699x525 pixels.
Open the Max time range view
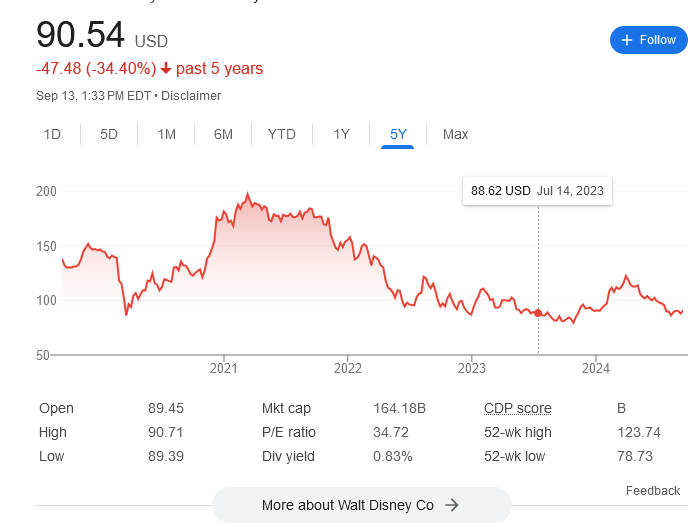455,134
